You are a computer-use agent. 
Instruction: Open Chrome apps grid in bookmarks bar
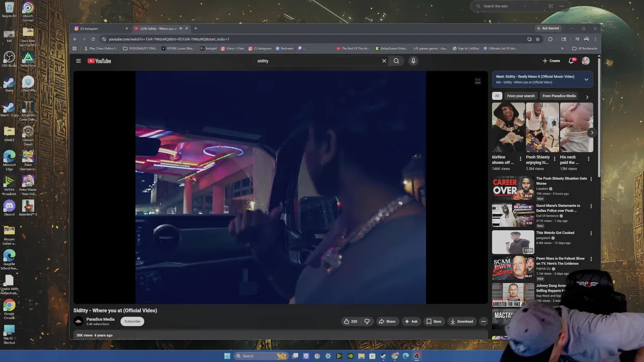point(74,49)
